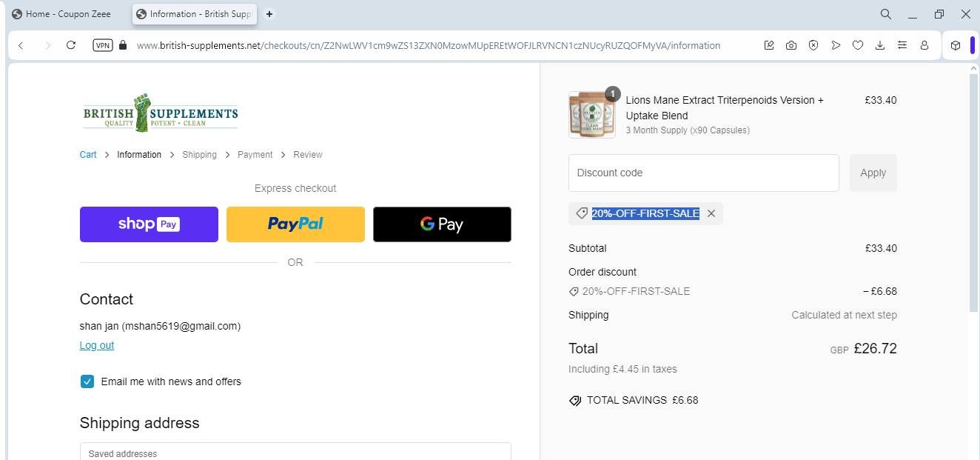980x460 pixels.
Task: Open the ad blocker shield icon
Action: pos(813,45)
